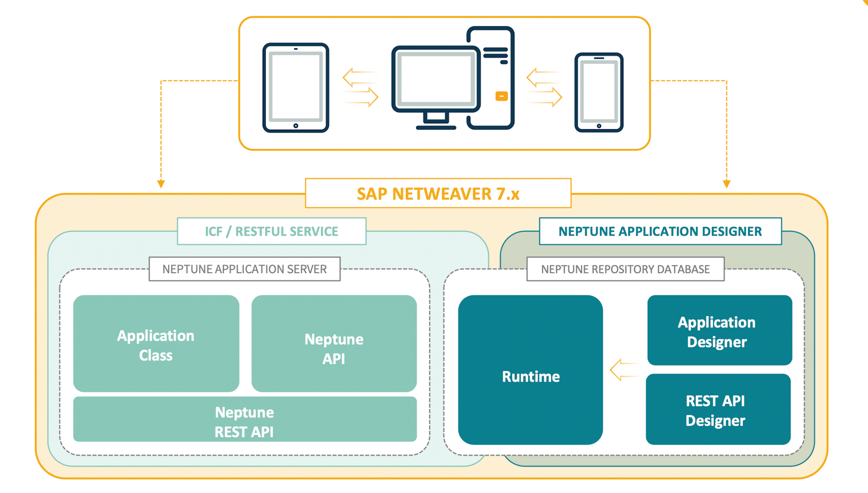Switch to the Application Designer panel
The width and height of the screenshot is (868, 493).
point(718,332)
